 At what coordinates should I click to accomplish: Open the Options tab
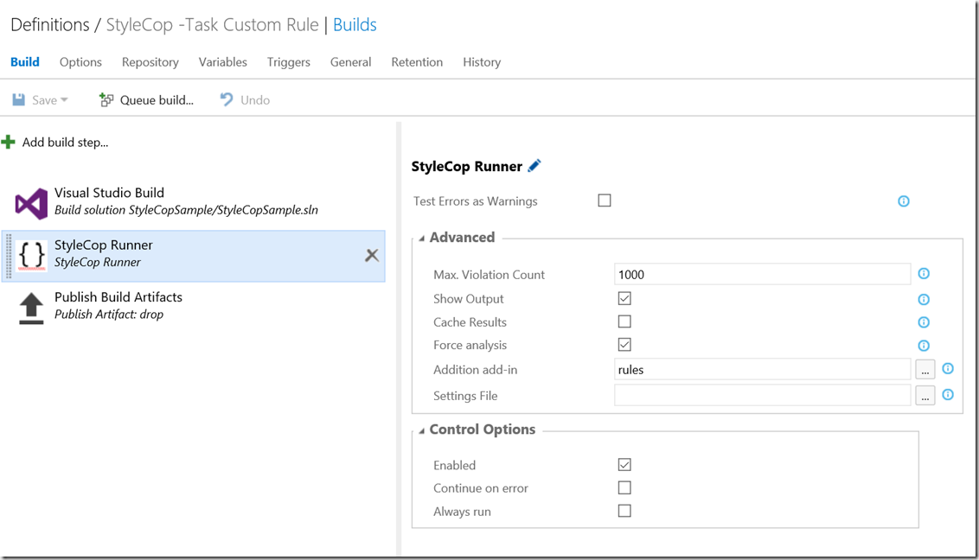80,61
